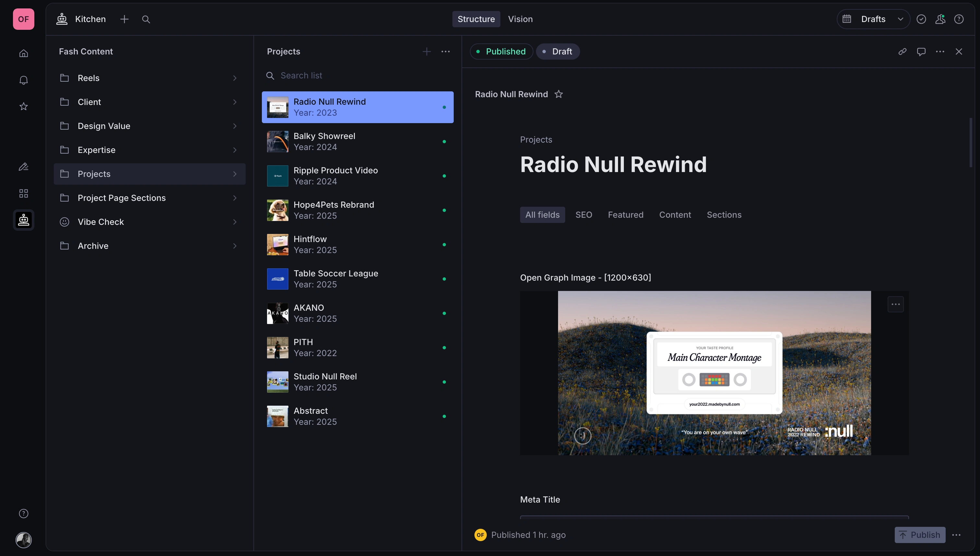
Task: Open the apps grid icon in the sidebar
Action: [x=23, y=193]
